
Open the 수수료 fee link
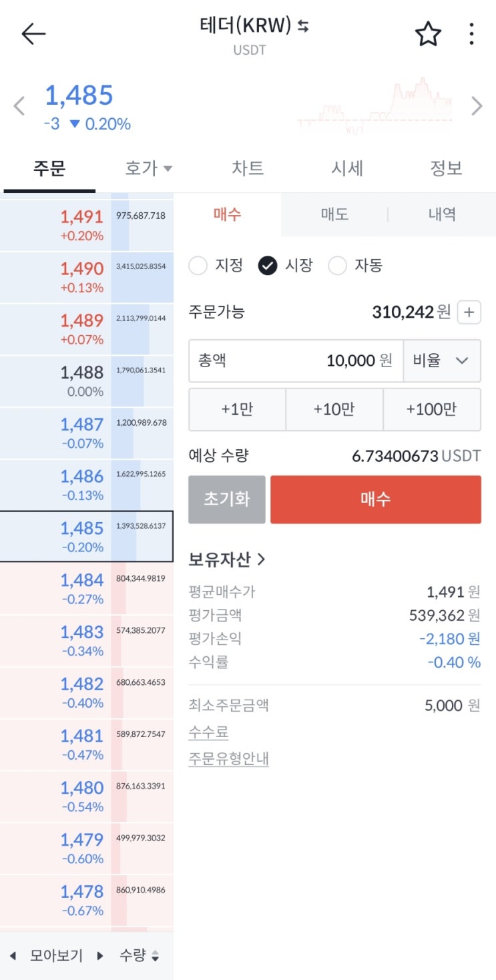click(x=208, y=732)
